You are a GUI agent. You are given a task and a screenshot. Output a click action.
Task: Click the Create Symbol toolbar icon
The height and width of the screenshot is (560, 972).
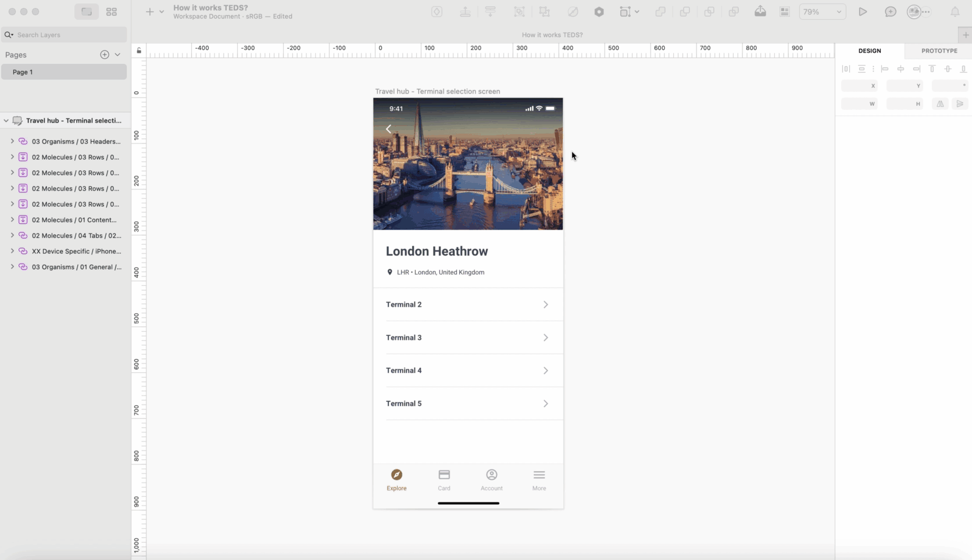coord(437,12)
